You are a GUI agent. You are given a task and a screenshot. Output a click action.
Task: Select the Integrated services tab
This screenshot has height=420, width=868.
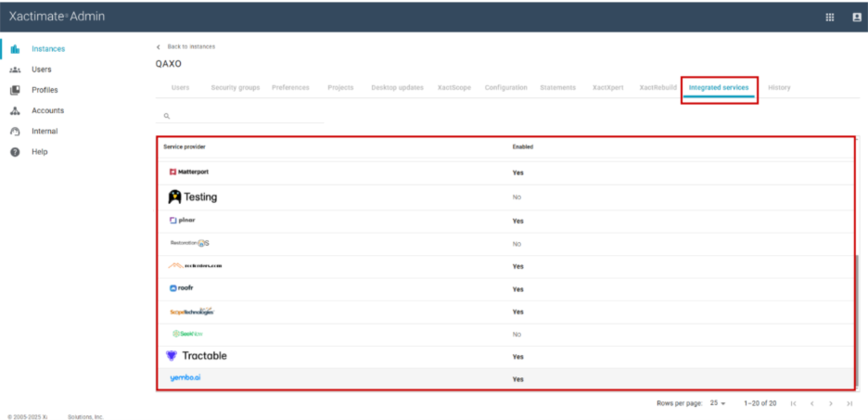pyautogui.click(x=719, y=87)
